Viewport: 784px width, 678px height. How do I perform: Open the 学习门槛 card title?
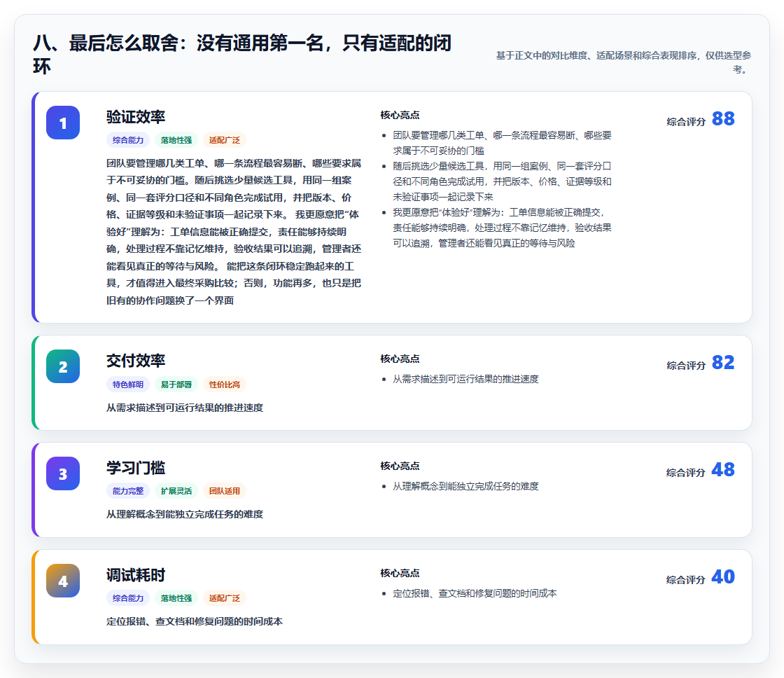(136, 468)
